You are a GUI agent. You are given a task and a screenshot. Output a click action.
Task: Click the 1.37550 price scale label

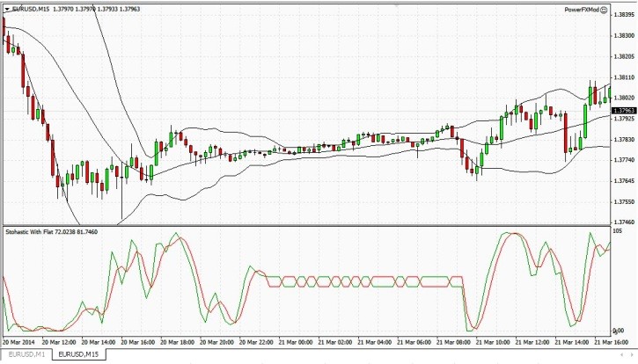(623, 201)
